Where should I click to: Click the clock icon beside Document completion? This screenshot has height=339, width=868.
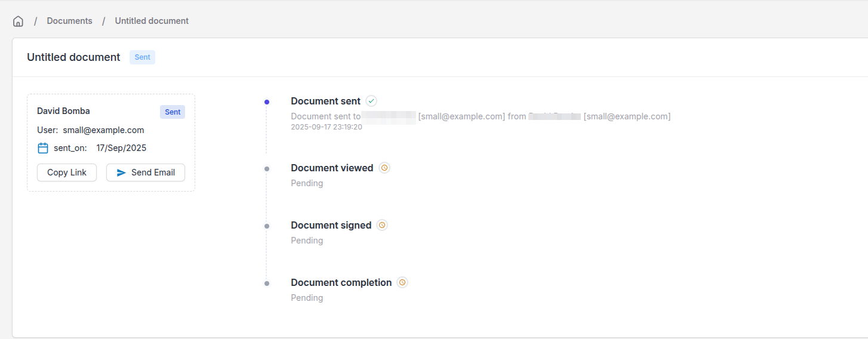tap(402, 282)
